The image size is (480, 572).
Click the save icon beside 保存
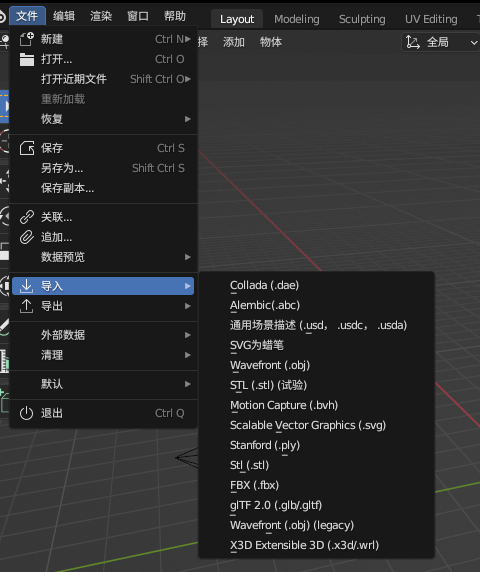click(27, 148)
